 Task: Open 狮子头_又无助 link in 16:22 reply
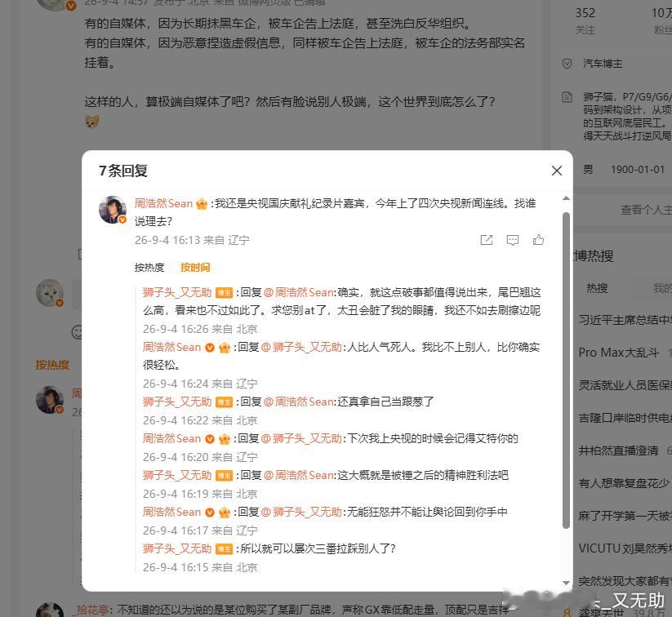click(x=177, y=402)
